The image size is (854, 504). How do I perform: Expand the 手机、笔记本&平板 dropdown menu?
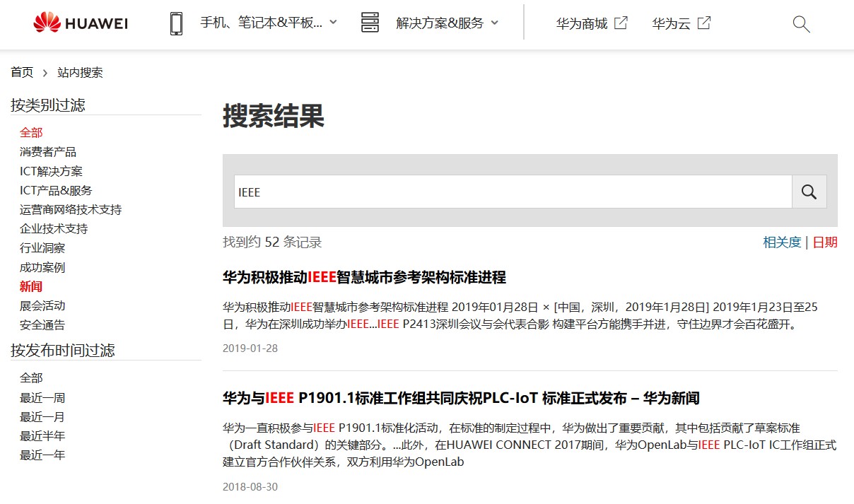point(333,23)
